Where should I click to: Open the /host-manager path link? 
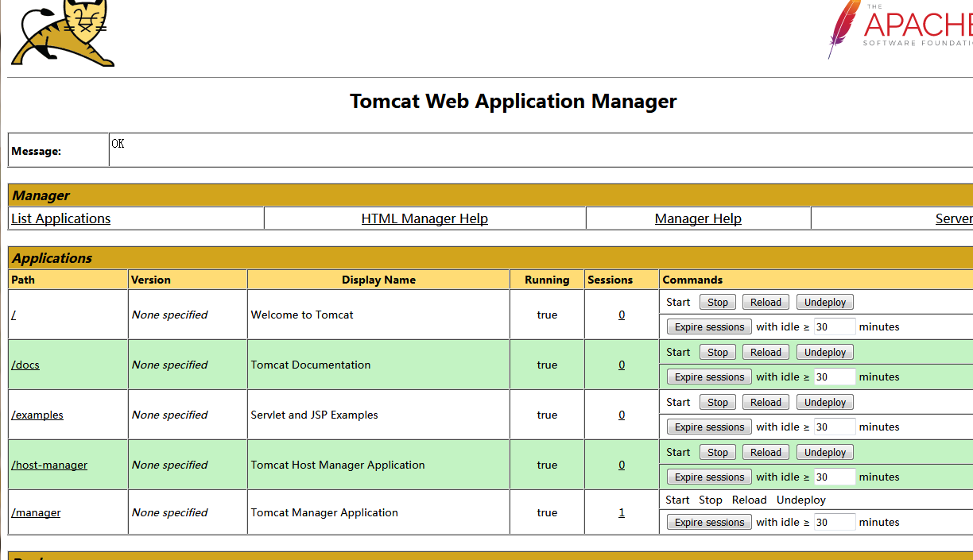coord(49,465)
